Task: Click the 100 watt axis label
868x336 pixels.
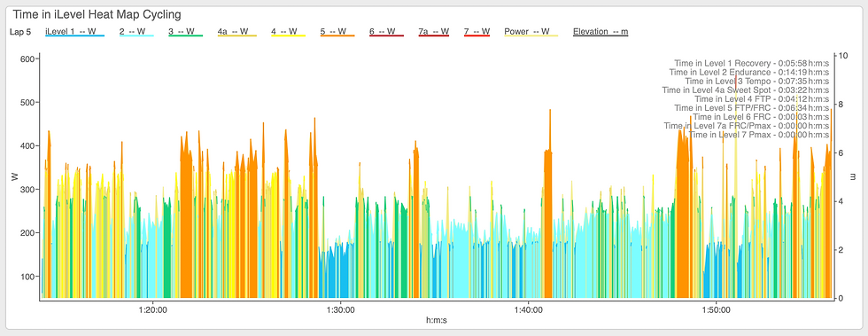Action: [28, 277]
